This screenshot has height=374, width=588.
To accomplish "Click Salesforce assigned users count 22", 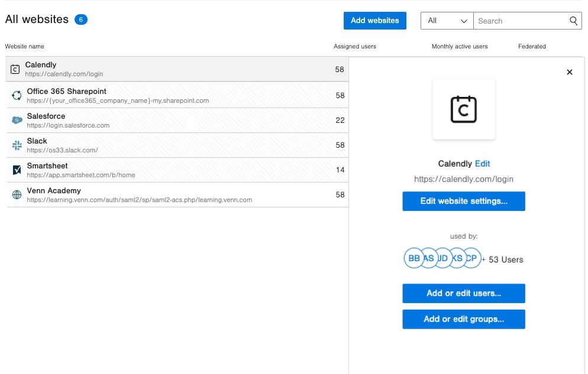I will tap(340, 120).
